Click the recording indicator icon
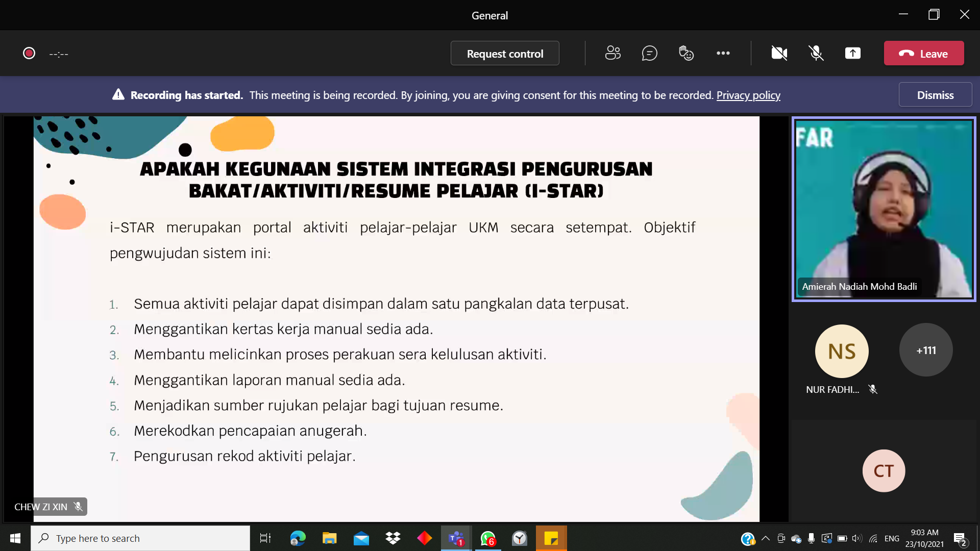Viewport: 980px width, 551px height. click(29, 53)
